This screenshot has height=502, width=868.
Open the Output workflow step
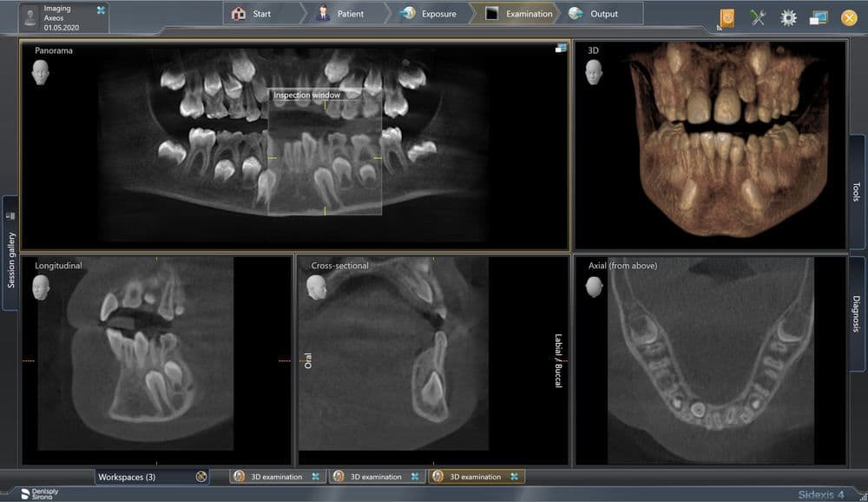pyautogui.click(x=601, y=14)
